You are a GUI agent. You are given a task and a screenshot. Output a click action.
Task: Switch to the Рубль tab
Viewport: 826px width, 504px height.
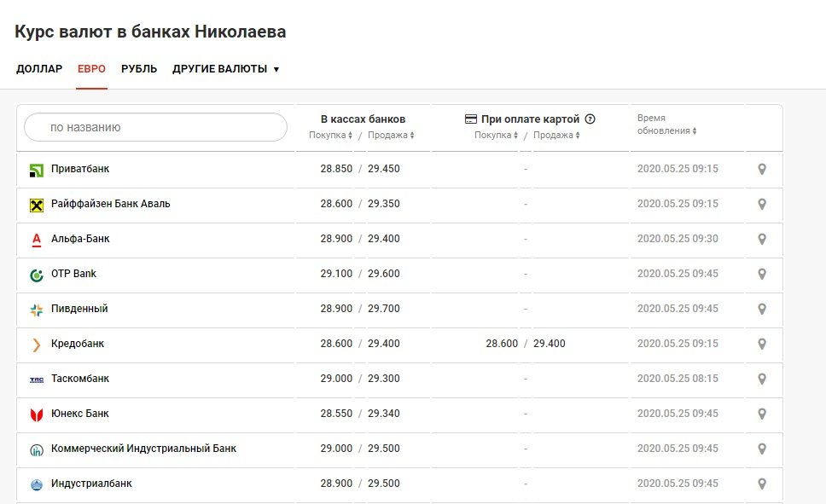[139, 69]
